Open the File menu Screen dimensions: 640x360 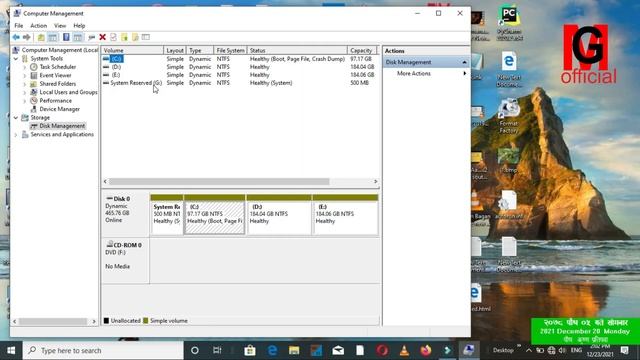tap(19, 26)
